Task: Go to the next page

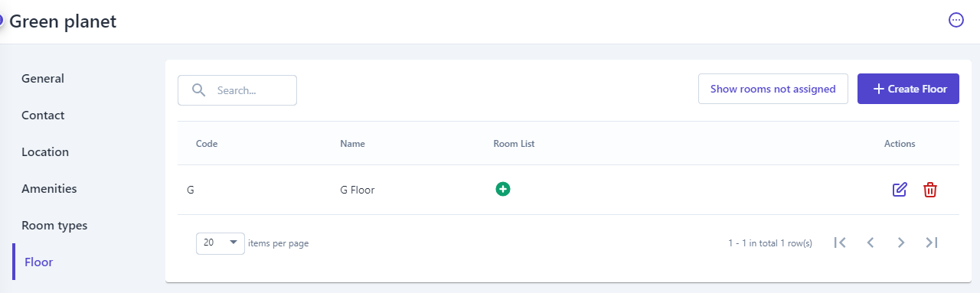Action: tap(901, 243)
